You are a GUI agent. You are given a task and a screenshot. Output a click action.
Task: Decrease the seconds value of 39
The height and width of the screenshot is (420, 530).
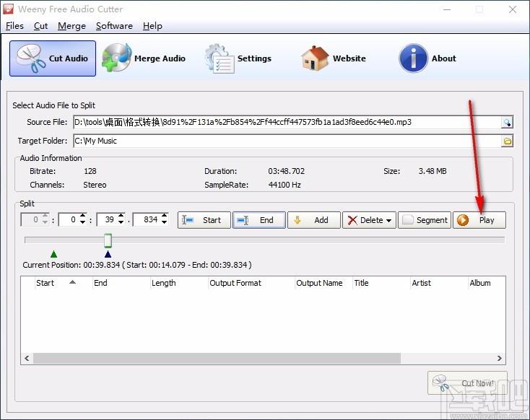pos(121,223)
